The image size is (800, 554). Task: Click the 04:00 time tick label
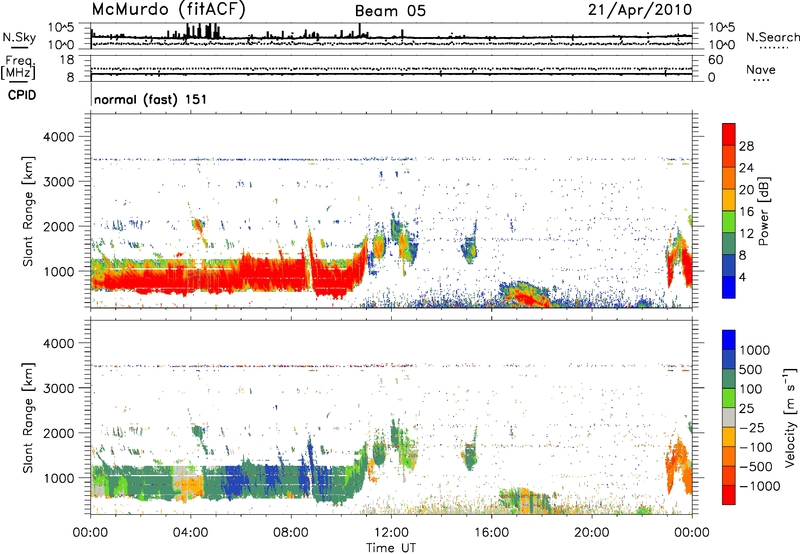(x=190, y=533)
